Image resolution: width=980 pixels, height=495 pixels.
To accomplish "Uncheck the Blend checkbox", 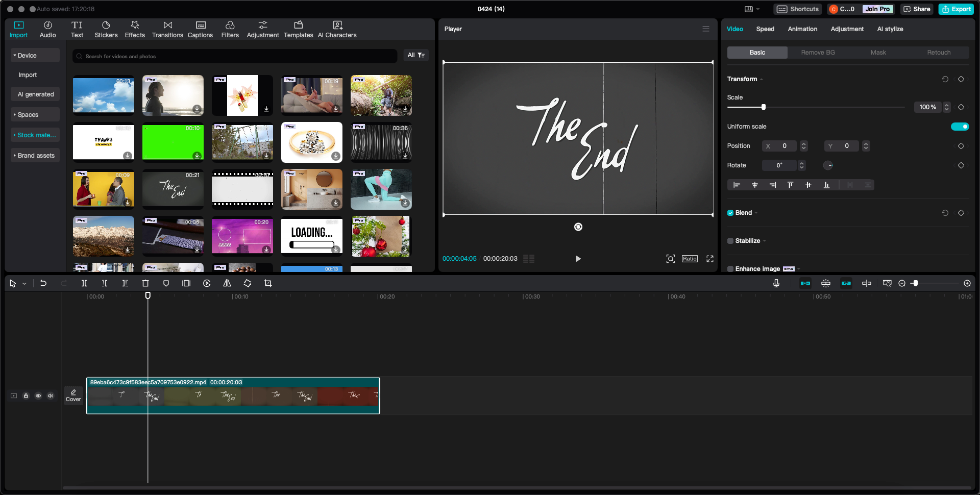I will point(730,213).
